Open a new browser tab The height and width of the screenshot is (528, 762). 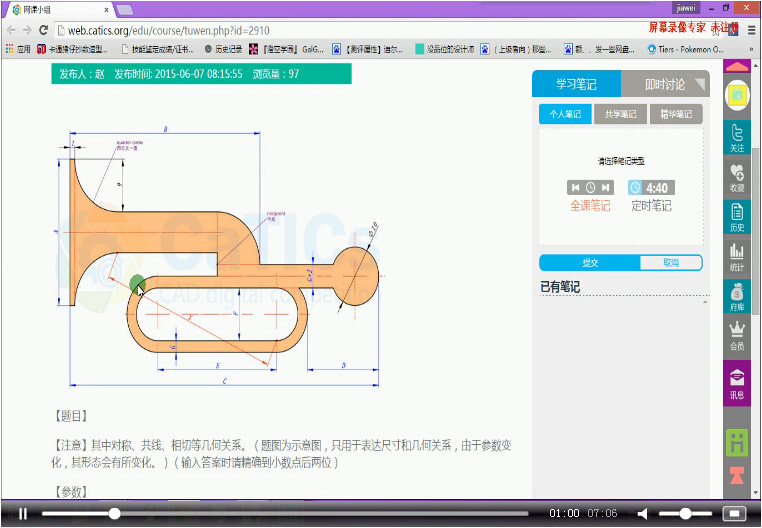tap(125, 10)
